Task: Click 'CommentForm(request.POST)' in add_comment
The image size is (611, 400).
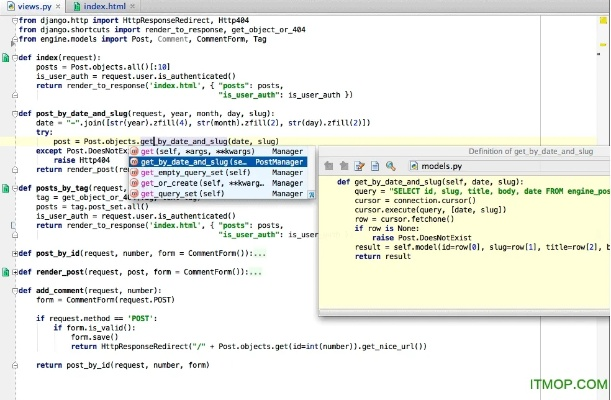Action: pos(120,300)
